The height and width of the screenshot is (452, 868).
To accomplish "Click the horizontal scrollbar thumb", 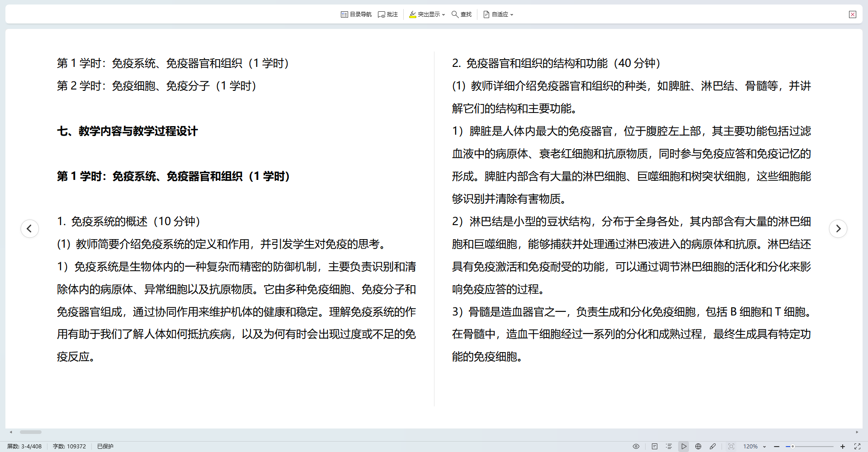I will 31,432.
